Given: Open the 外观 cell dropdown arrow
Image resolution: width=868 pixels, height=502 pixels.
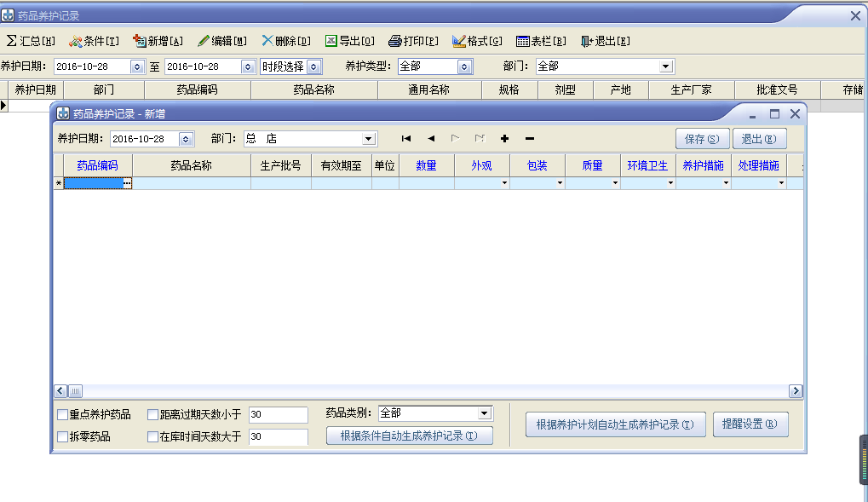Looking at the screenshot, I should [504, 183].
